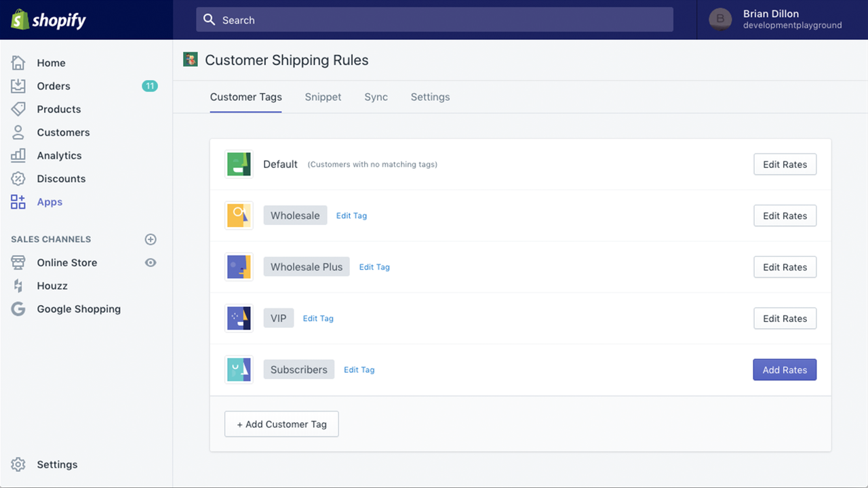The width and height of the screenshot is (868, 488).
Task: Open Online Store channel
Action: pyautogui.click(x=67, y=262)
